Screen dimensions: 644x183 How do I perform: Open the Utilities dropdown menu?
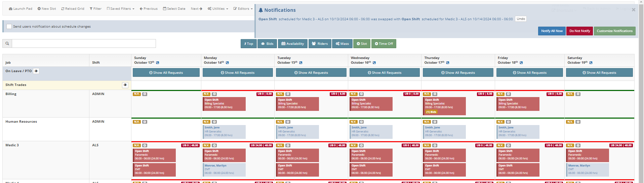coord(218,9)
